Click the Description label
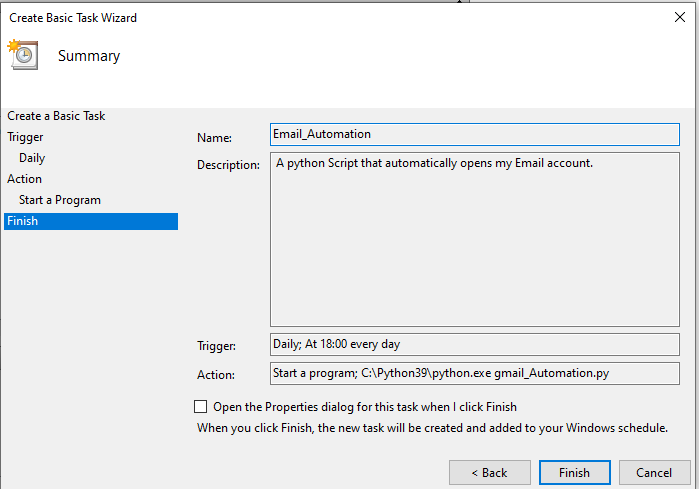Viewport: 699px width, 489px height. tap(228, 165)
